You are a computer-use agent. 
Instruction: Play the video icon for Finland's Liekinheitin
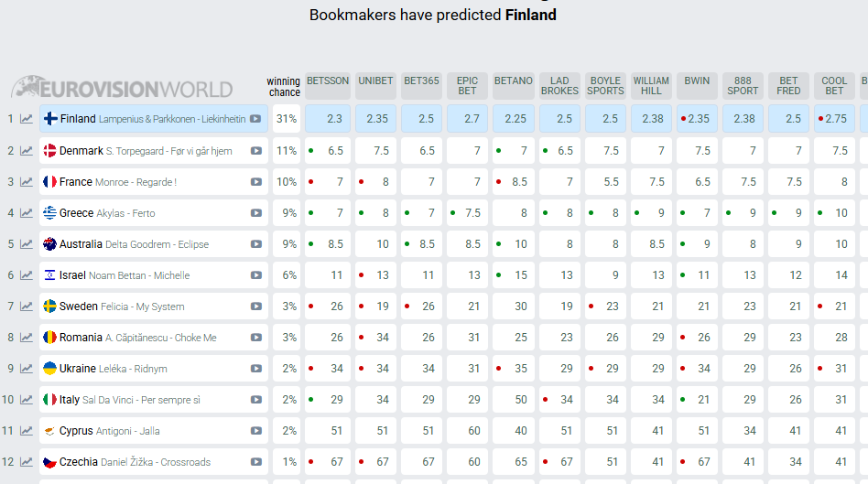[255, 119]
